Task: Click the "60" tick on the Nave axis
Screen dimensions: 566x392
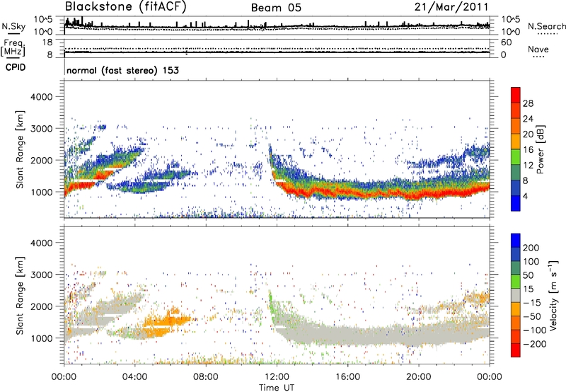Action: coord(506,42)
